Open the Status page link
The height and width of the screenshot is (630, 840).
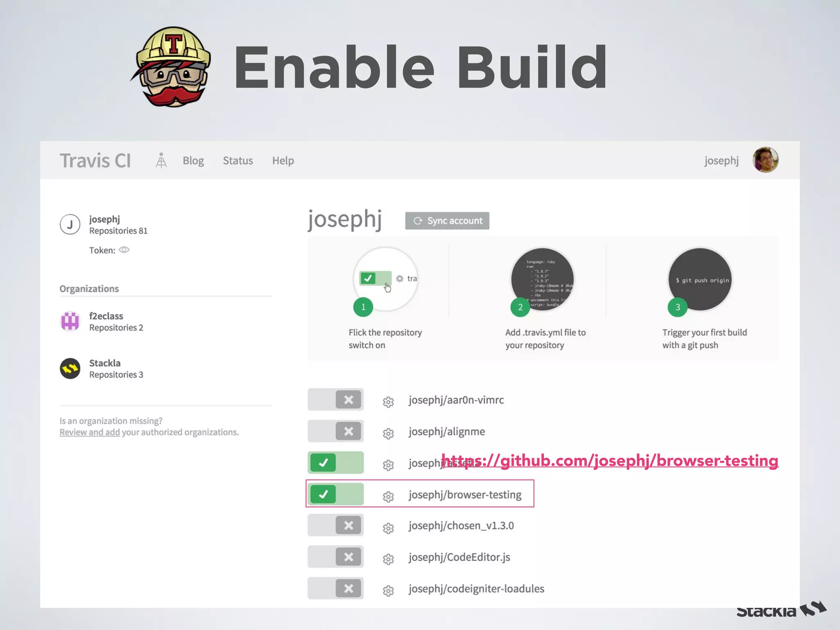tap(238, 160)
